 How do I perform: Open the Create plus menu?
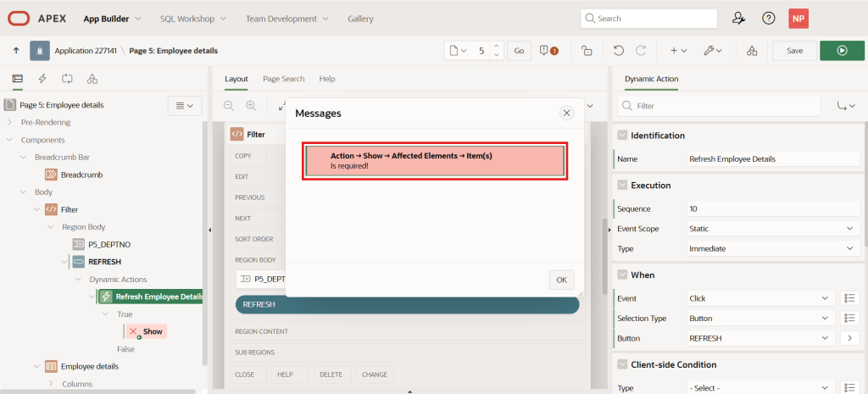click(x=679, y=51)
